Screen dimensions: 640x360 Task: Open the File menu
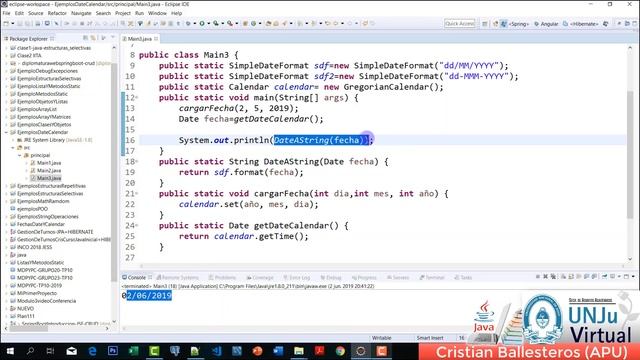pos(7,13)
